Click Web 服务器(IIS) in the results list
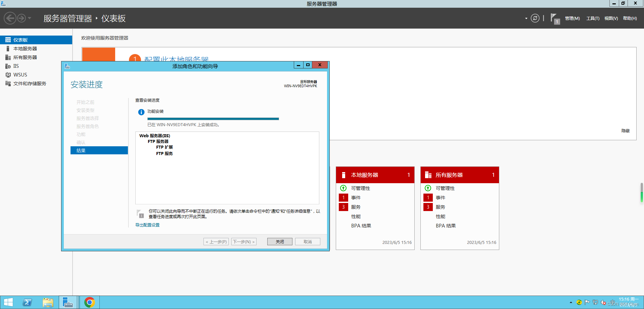This screenshot has width=644, height=309. pos(155,136)
